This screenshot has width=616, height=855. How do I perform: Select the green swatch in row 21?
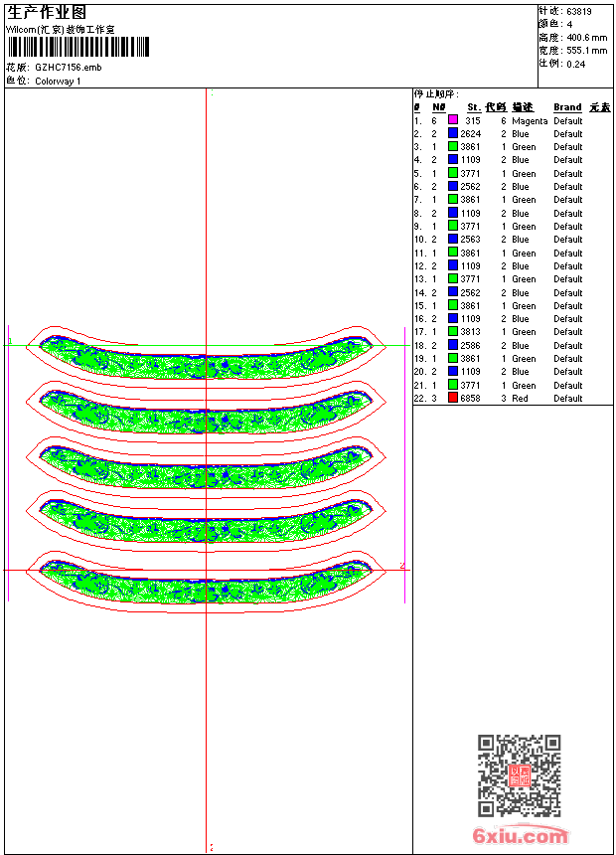pos(453,385)
